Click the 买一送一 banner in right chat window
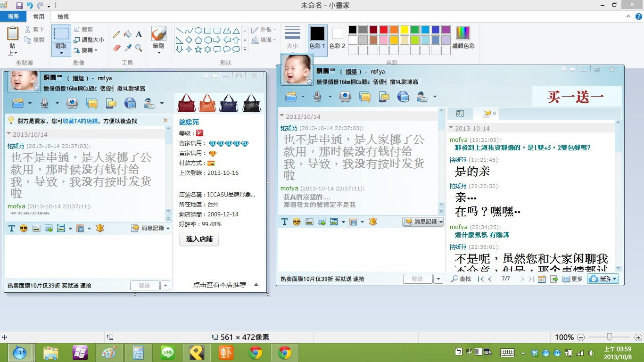Screen dimensions: 644x362 click(576, 97)
